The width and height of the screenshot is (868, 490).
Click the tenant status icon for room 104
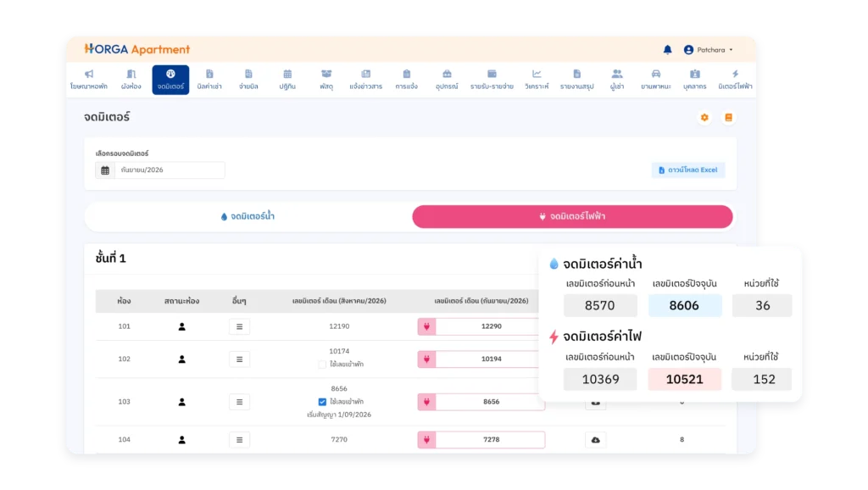(x=181, y=440)
